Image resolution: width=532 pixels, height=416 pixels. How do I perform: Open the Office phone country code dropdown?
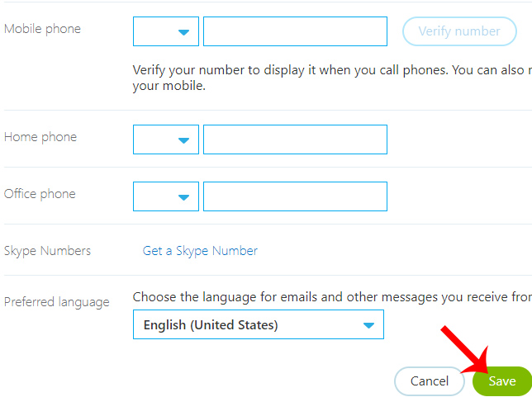[x=166, y=196]
